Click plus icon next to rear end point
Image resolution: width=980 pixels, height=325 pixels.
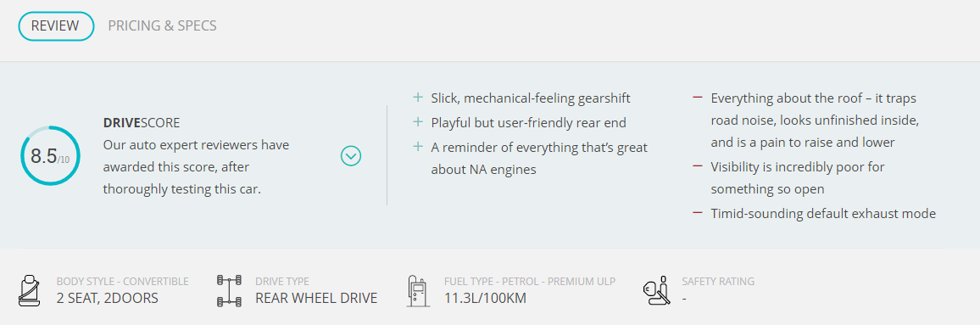417,122
